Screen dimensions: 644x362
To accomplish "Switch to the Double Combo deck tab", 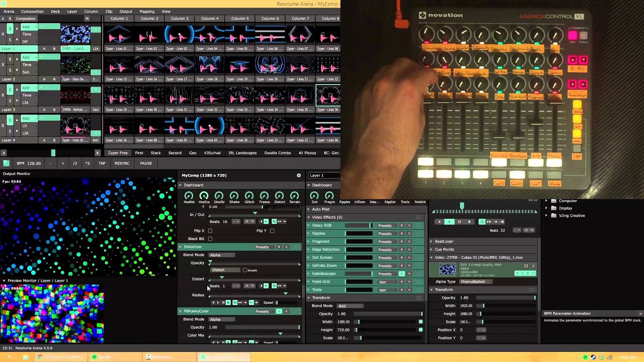I will (278, 153).
